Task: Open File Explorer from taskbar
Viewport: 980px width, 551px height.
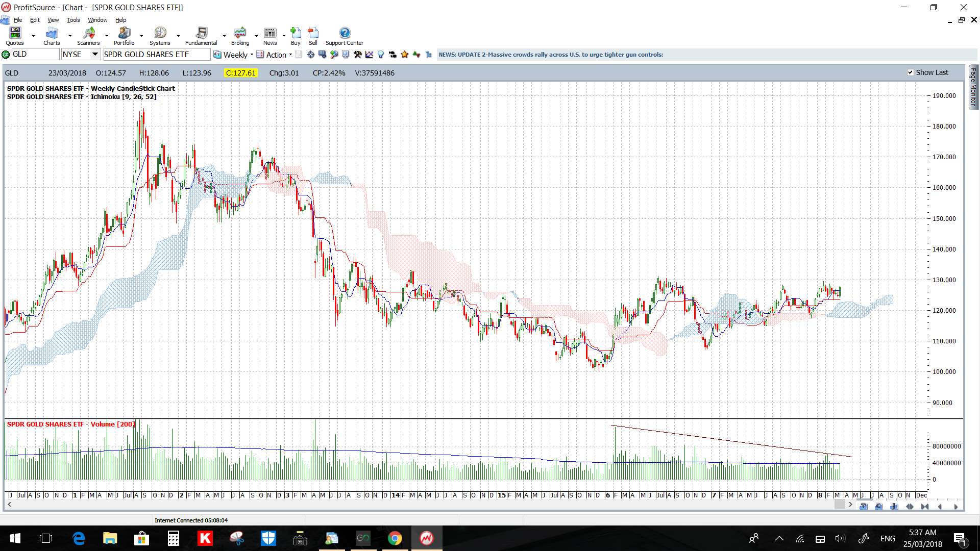Action: click(110, 538)
